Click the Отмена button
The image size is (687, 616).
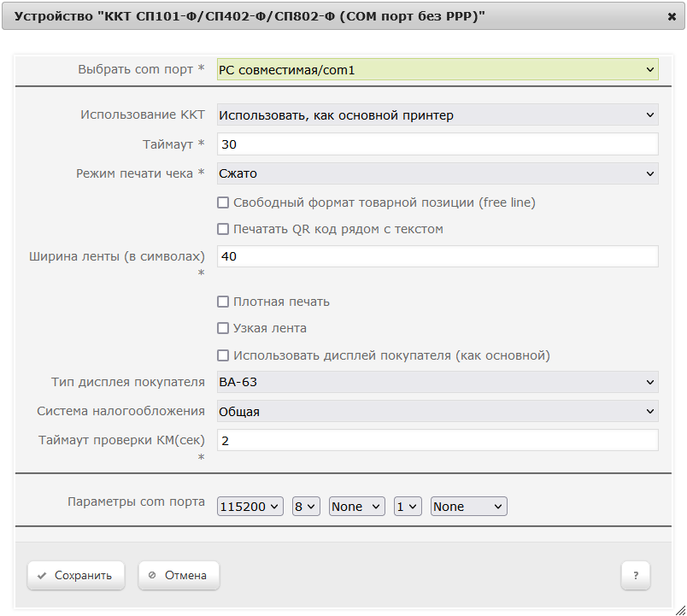(x=179, y=575)
